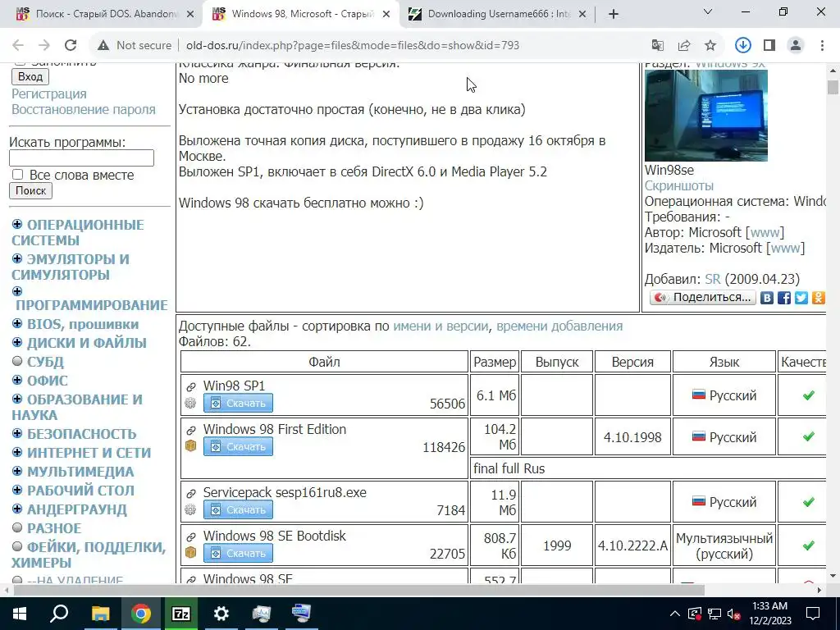Click the Поделиться share button
The width and height of the screenshot is (840, 630).
click(x=702, y=297)
